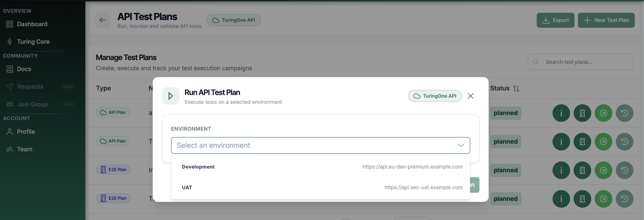Create a New Test Plan
The height and width of the screenshot is (220, 644).
(x=606, y=20)
